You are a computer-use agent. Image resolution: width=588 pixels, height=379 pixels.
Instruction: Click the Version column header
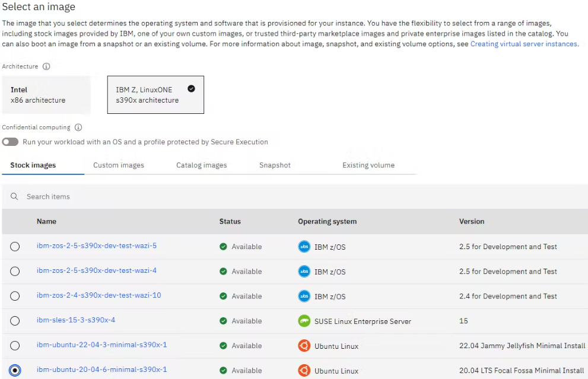pyautogui.click(x=472, y=222)
